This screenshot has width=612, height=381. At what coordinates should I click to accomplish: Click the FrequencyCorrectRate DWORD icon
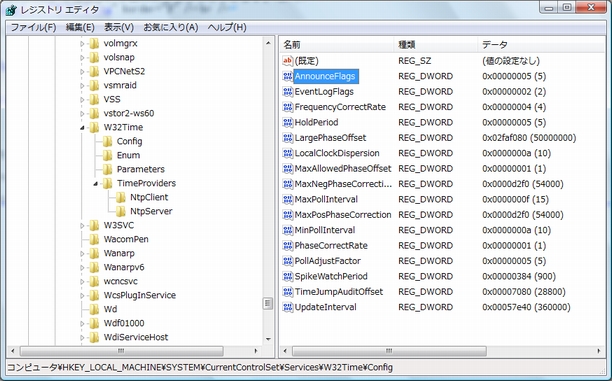tap(288, 107)
